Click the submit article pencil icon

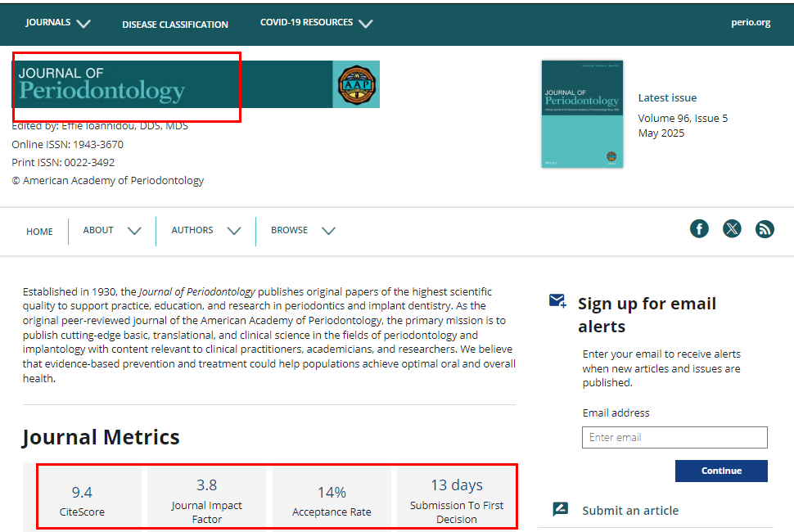560,509
